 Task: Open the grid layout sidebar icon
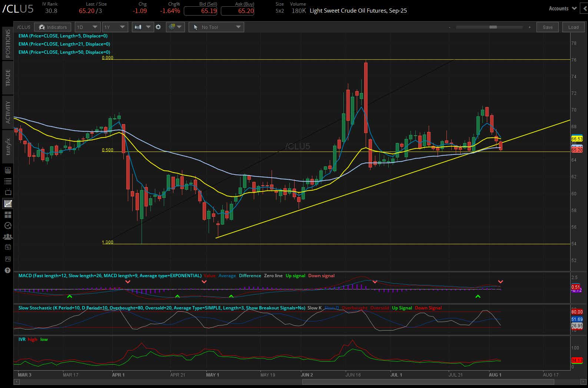(x=8, y=215)
